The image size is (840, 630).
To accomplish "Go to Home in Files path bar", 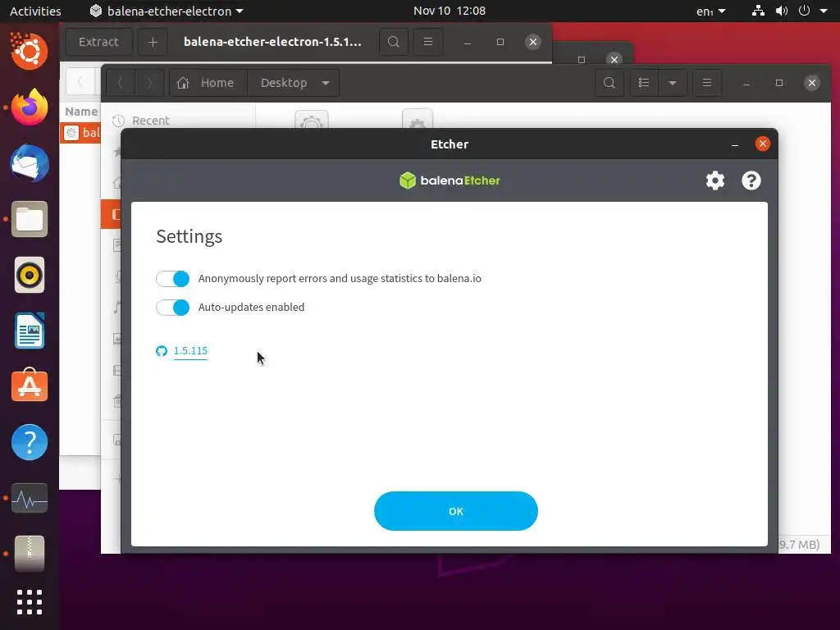I will click(208, 83).
